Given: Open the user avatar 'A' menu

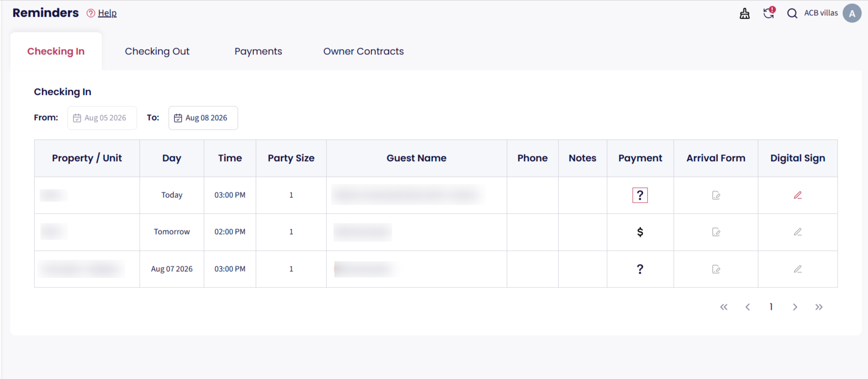Looking at the screenshot, I should click(852, 13).
